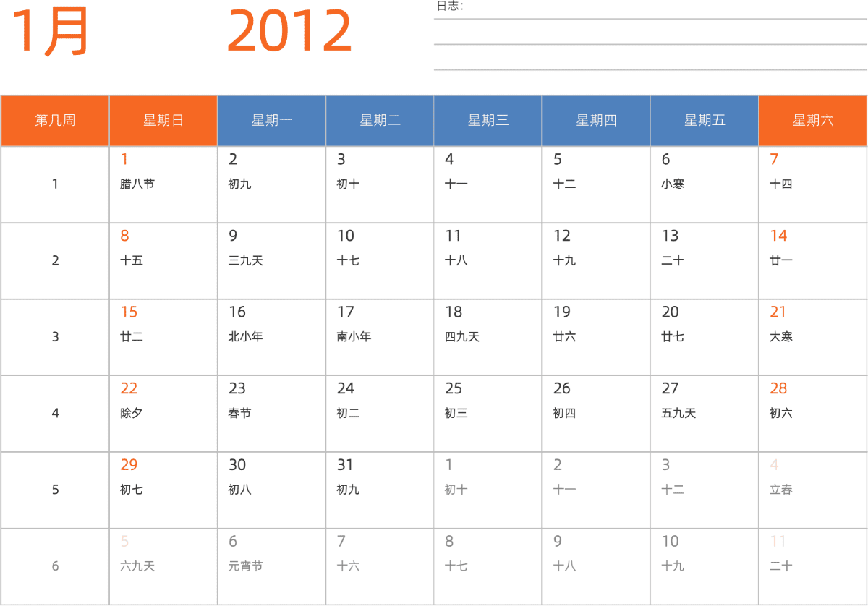Select the 廿一 lunar label
868x606 pixels.
point(781,260)
